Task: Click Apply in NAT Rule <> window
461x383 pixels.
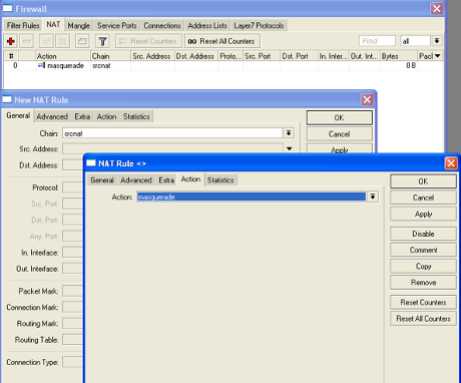Action: (x=423, y=214)
